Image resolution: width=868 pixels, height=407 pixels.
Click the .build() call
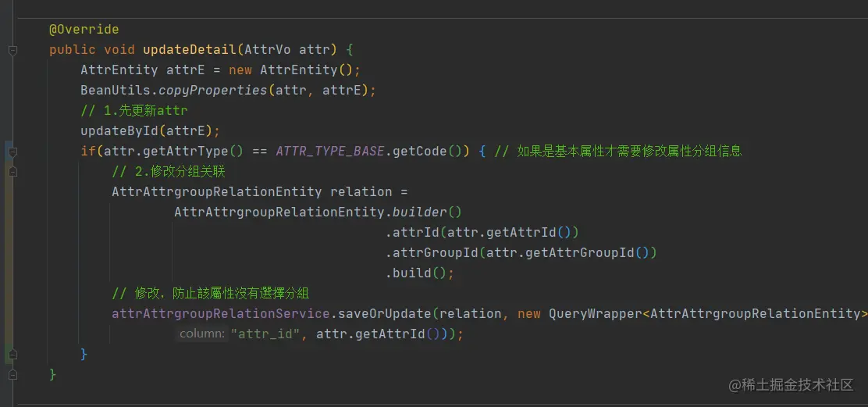[x=415, y=273]
